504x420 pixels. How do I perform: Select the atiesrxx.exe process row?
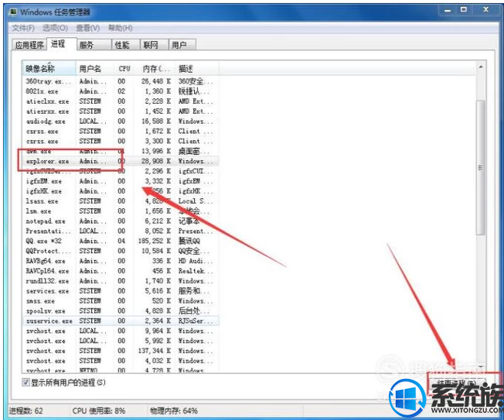tap(121, 111)
